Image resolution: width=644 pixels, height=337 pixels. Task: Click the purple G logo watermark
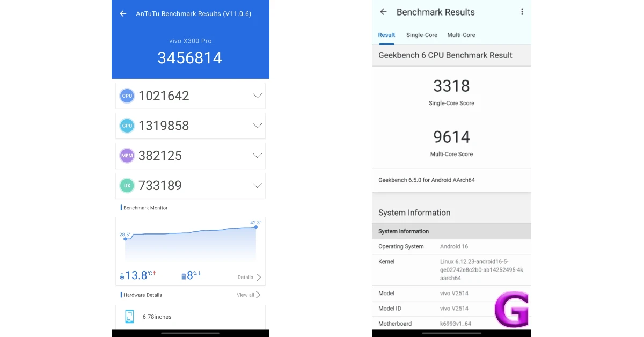coord(511,310)
